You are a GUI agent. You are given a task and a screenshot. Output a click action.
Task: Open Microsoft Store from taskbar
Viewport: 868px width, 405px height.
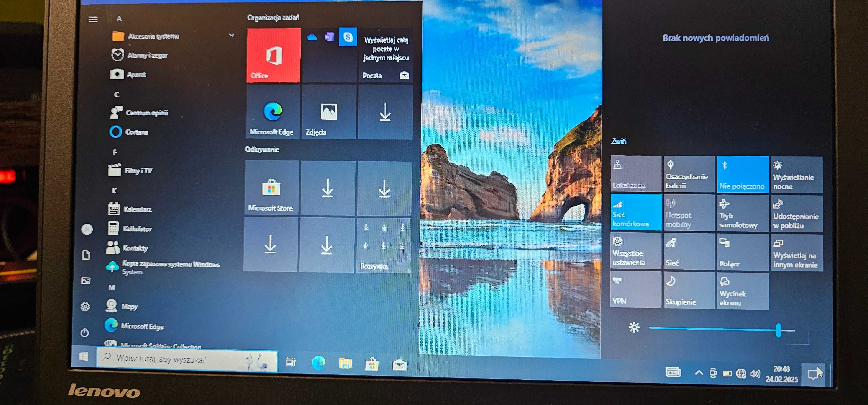point(372,364)
